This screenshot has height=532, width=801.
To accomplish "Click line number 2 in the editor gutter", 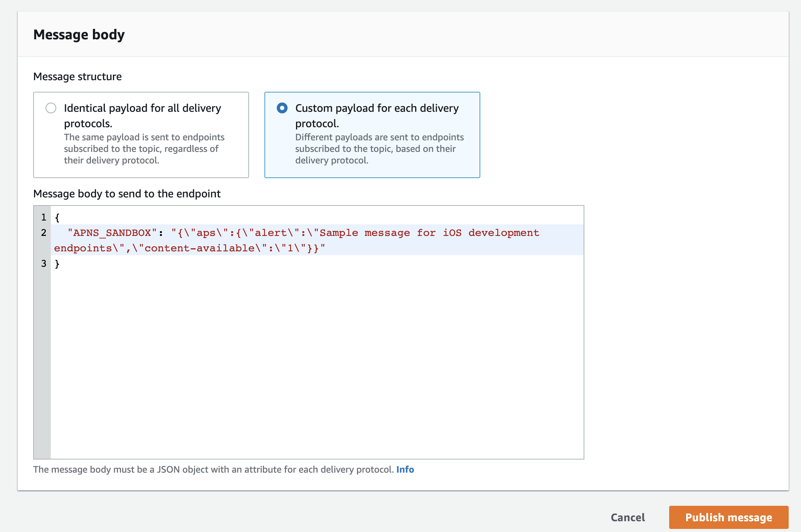I will (44, 232).
